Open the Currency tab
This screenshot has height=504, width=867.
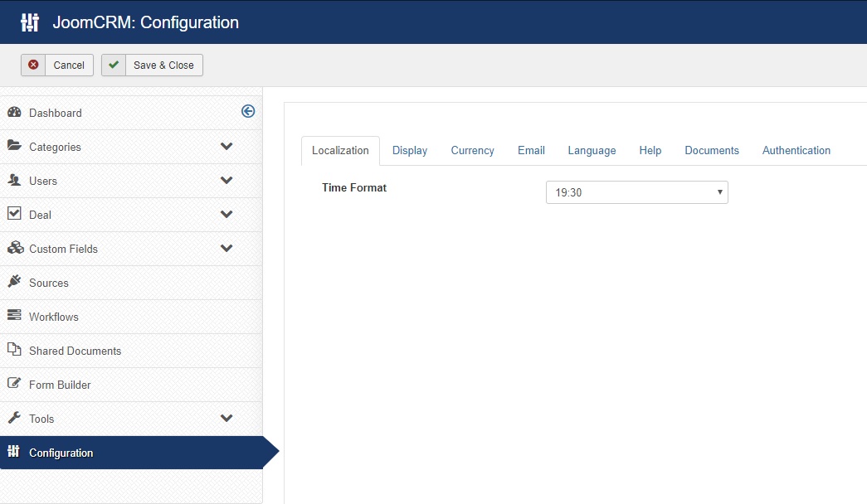pos(472,150)
